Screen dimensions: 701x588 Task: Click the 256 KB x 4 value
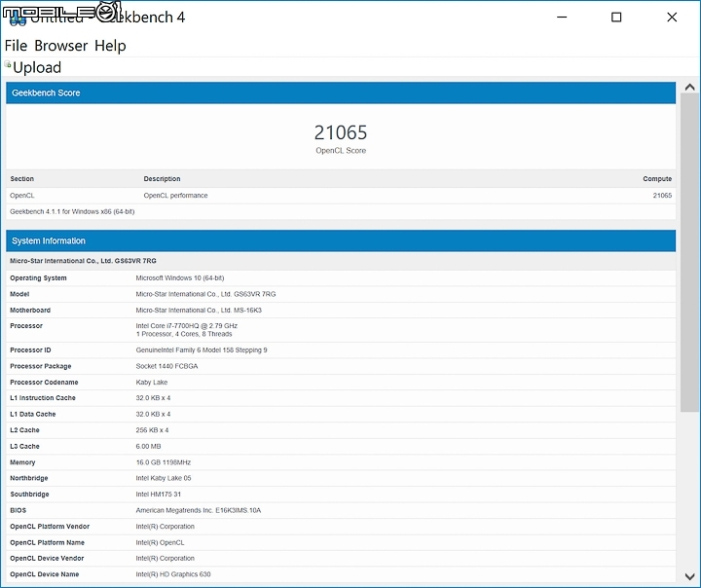click(x=152, y=430)
